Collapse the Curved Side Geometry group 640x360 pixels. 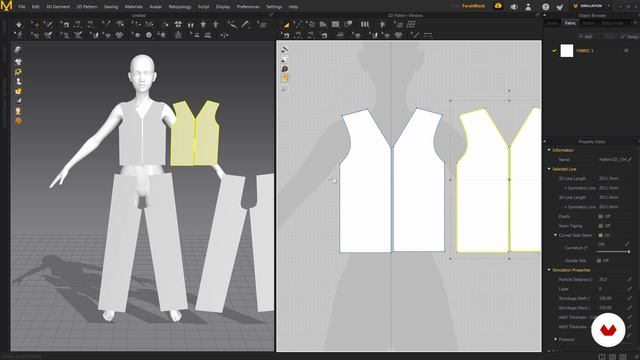pyautogui.click(x=555, y=235)
